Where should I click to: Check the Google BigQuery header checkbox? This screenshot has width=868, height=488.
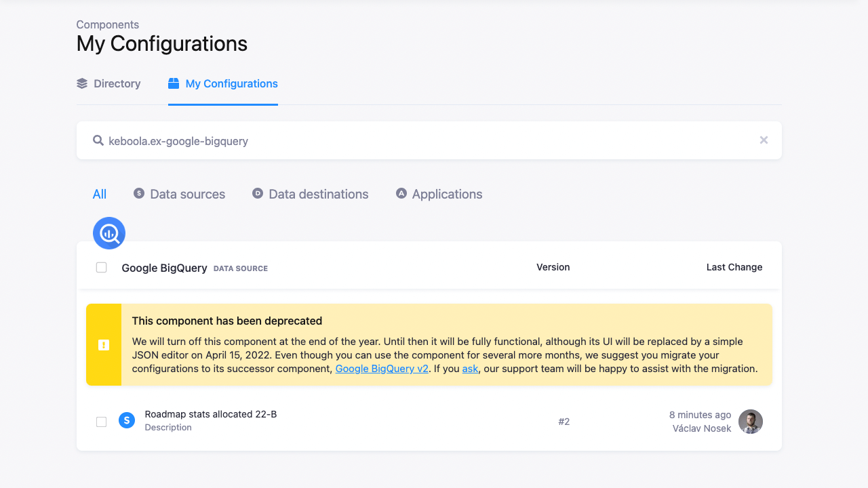click(x=101, y=267)
